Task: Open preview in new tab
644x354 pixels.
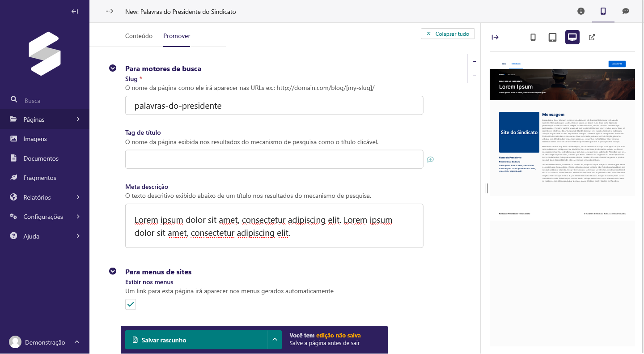Action: point(592,38)
